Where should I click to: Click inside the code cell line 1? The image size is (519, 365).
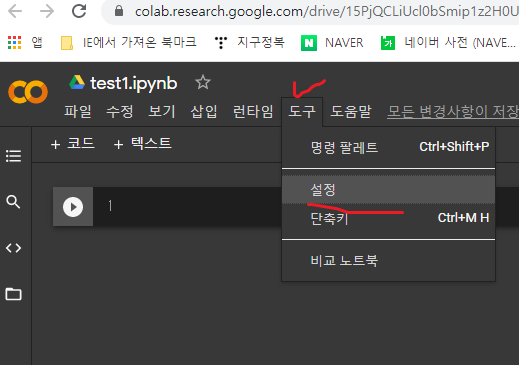click(x=306, y=206)
